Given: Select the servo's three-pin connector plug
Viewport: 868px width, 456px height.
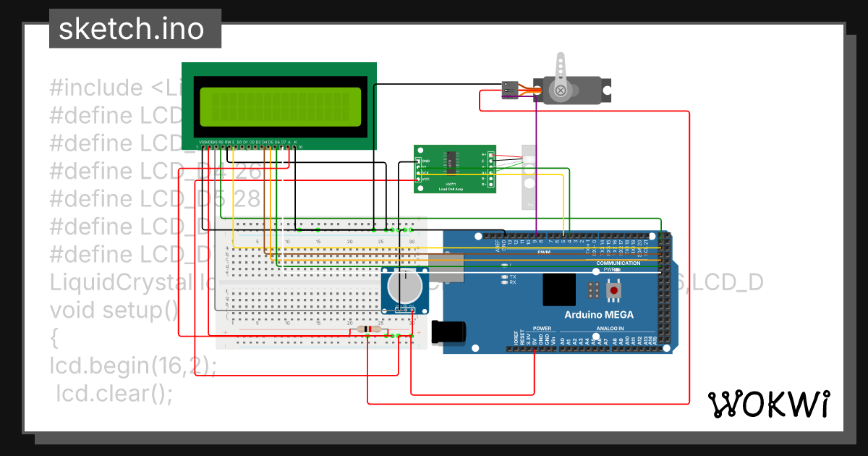Looking at the screenshot, I should point(509,90).
